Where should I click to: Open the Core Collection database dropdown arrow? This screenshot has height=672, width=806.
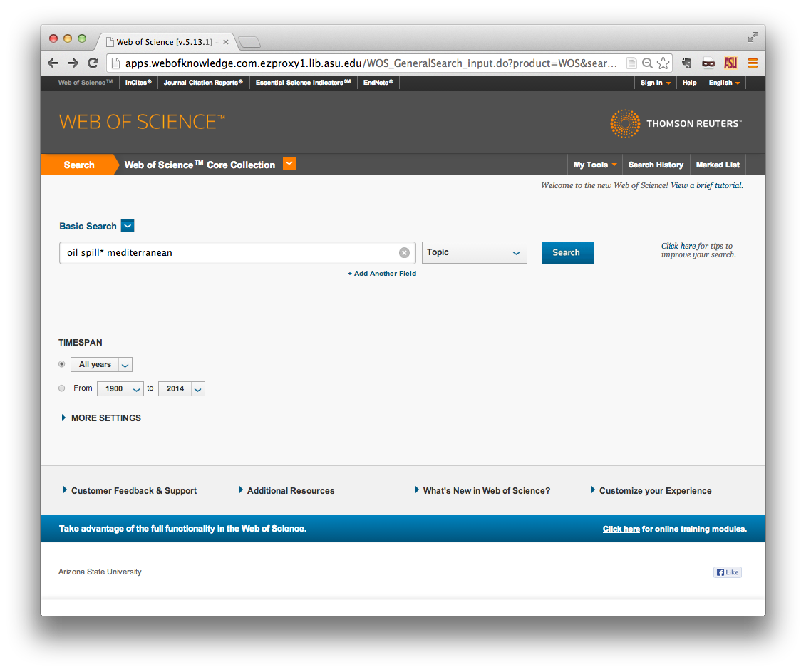290,163
